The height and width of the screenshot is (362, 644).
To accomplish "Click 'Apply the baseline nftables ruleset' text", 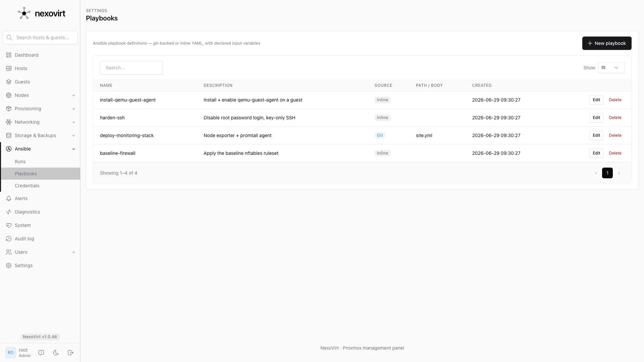I will [x=241, y=153].
